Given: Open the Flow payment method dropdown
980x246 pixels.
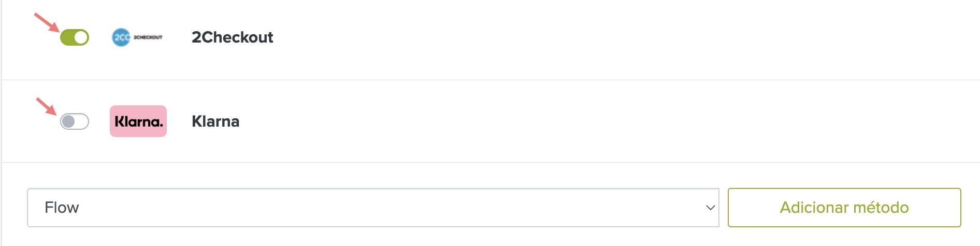Looking at the screenshot, I should coord(373,208).
